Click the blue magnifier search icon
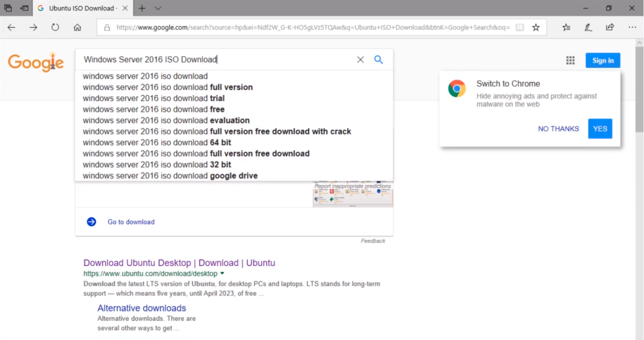The height and width of the screenshot is (340, 644). tap(378, 60)
